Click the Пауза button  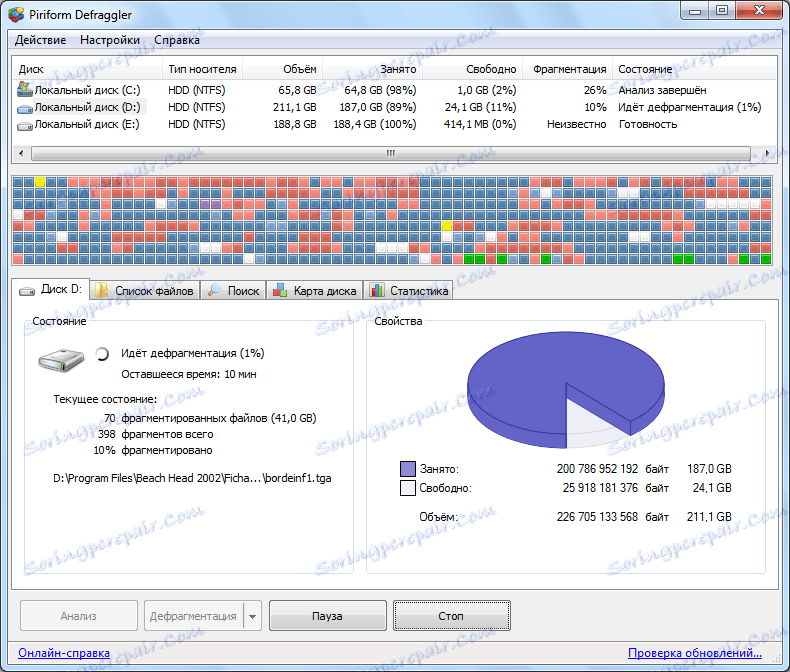[327, 616]
